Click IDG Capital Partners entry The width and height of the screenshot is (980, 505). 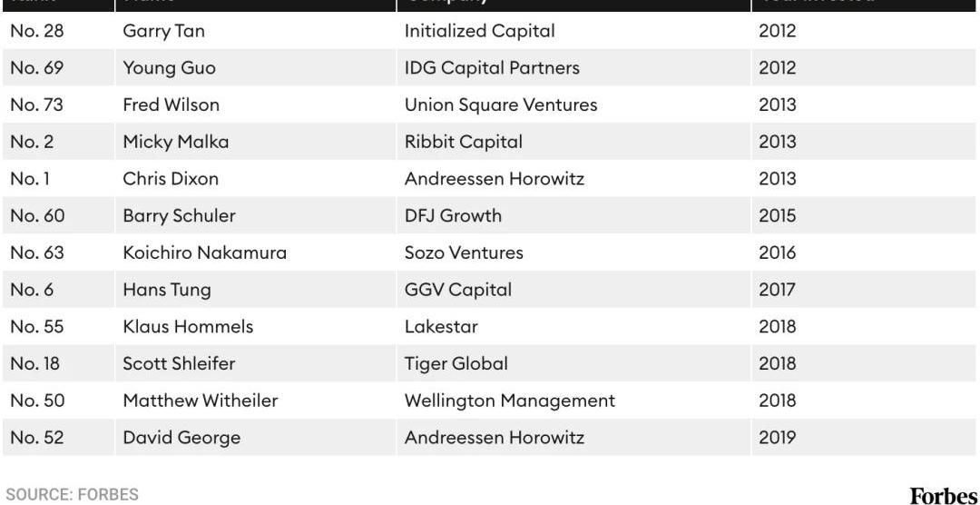[x=492, y=67]
